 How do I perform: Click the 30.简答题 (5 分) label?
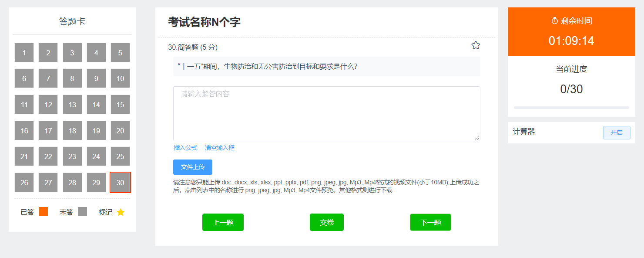tap(193, 47)
